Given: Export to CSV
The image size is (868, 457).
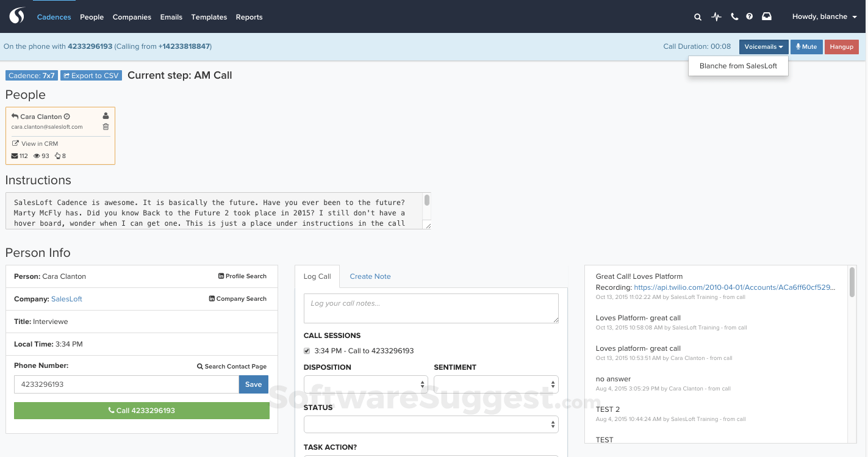Looking at the screenshot, I should [x=91, y=76].
